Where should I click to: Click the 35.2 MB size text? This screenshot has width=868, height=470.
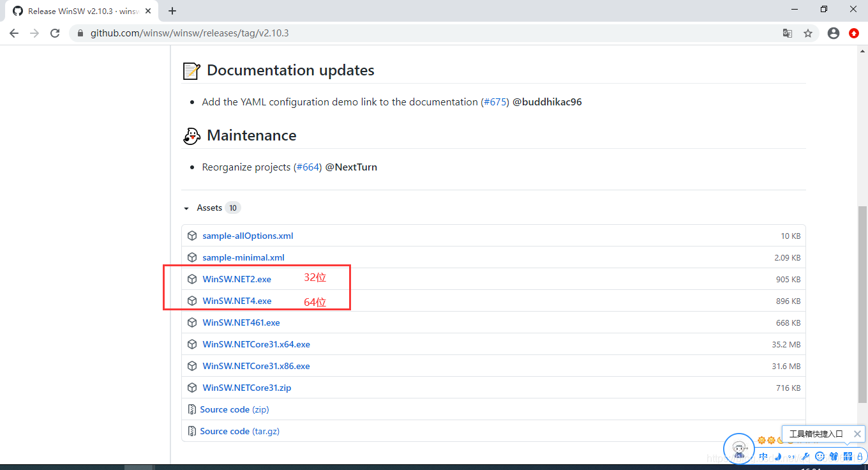click(786, 344)
